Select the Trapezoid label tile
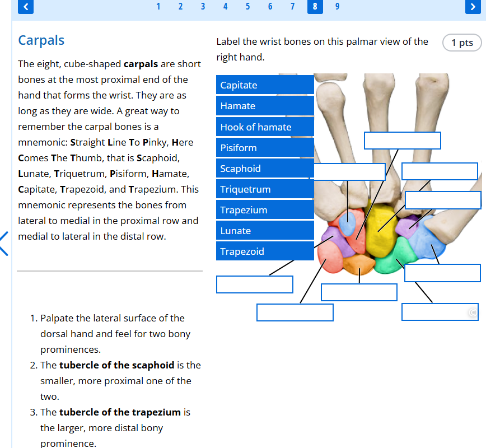 point(264,251)
